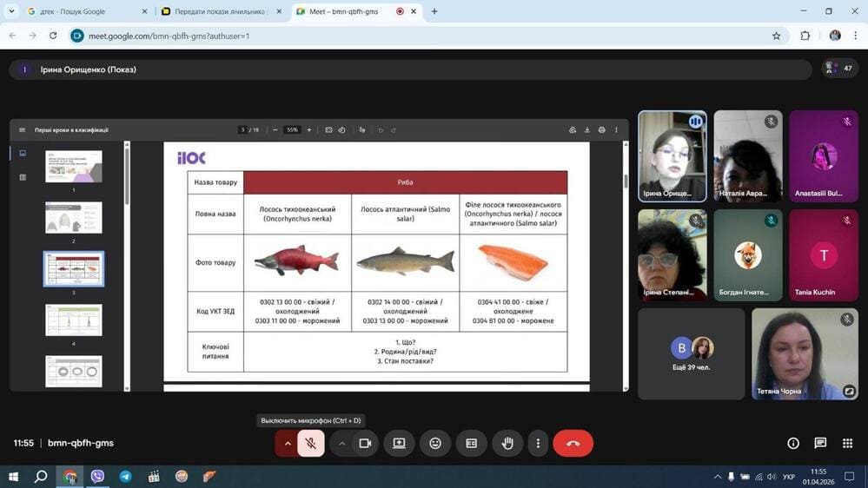
Task: Raise hand in the meeting
Action: pyautogui.click(x=507, y=443)
